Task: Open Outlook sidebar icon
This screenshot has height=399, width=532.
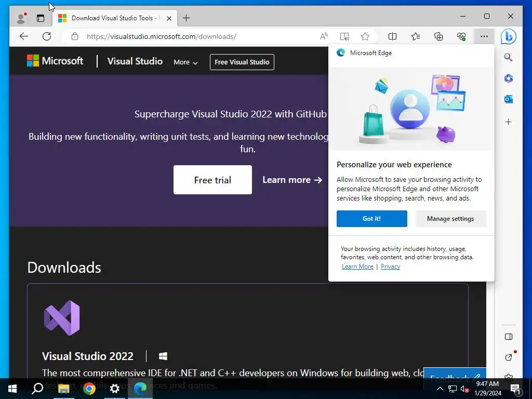Action: (508, 99)
